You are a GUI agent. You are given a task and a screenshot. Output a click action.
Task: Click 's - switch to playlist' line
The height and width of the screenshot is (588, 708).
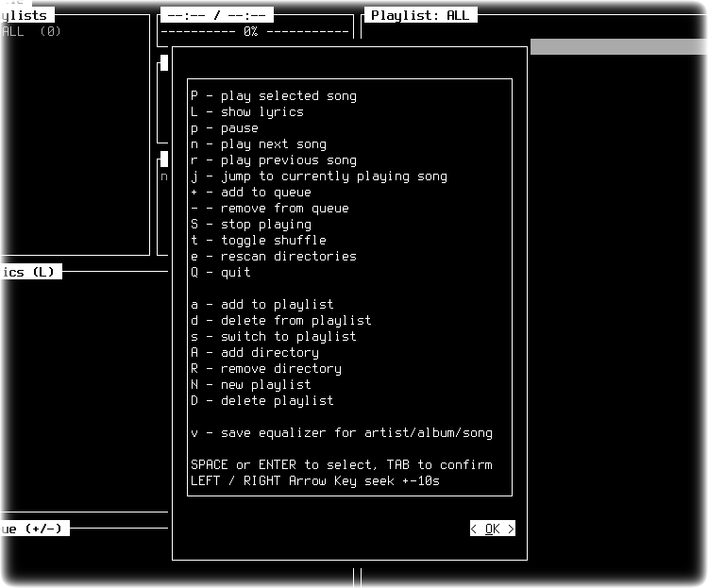pyautogui.click(x=274, y=336)
